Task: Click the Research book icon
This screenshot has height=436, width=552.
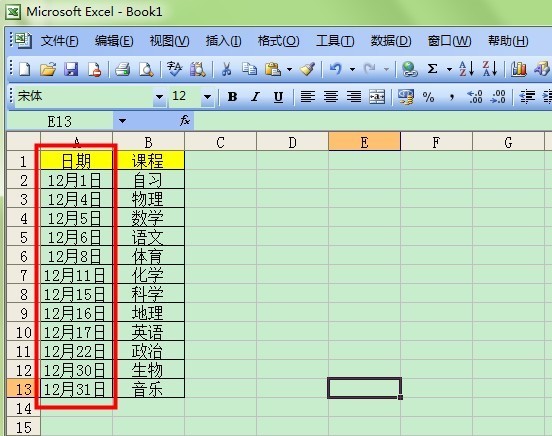Action: [197, 69]
